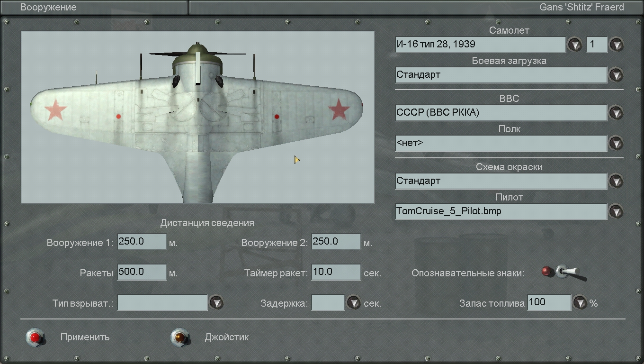This screenshot has height=364, width=644.
Task: Open the aircraft number dropdown arrow
Action: point(616,45)
